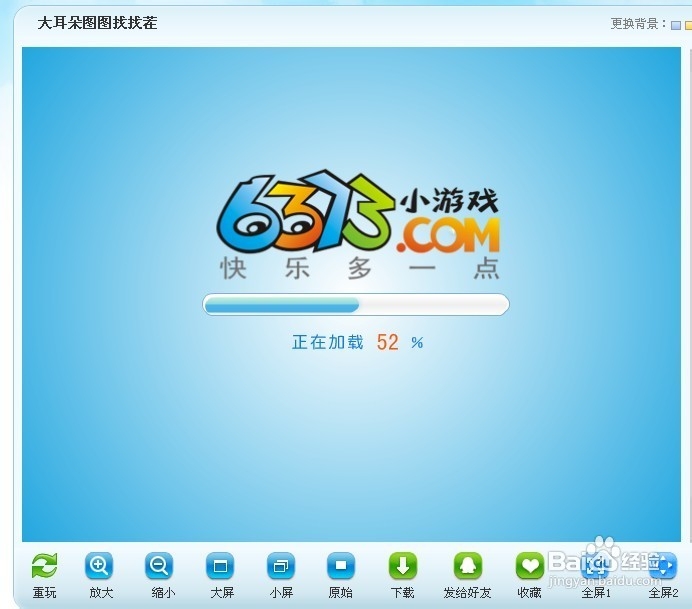The image size is (692, 609).
Task: Click the 正在加载 52% loading text
Action: (357, 342)
